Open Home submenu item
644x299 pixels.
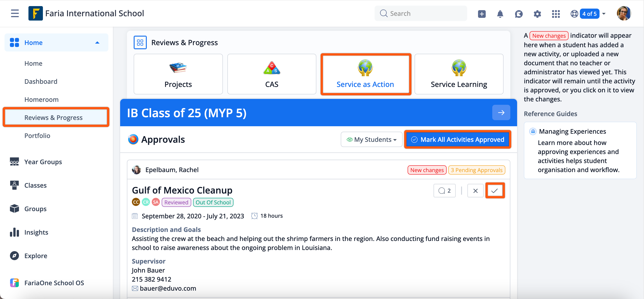point(33,63)
